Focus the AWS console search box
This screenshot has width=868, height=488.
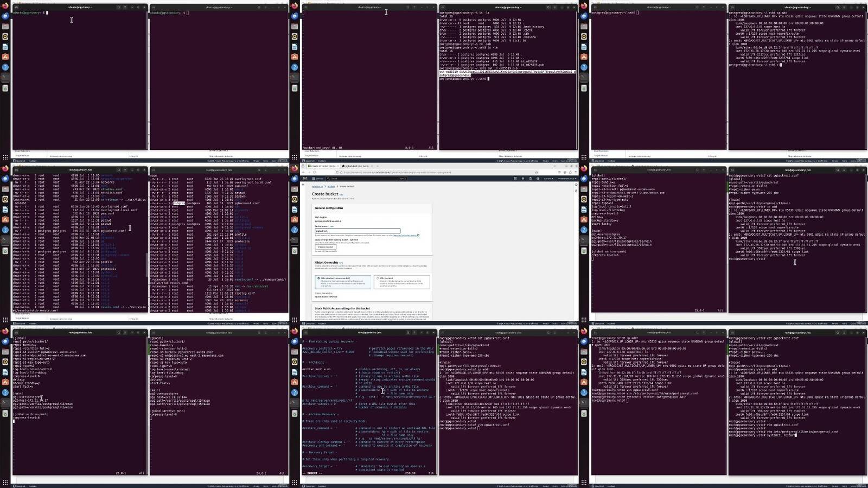pos(366,179)
